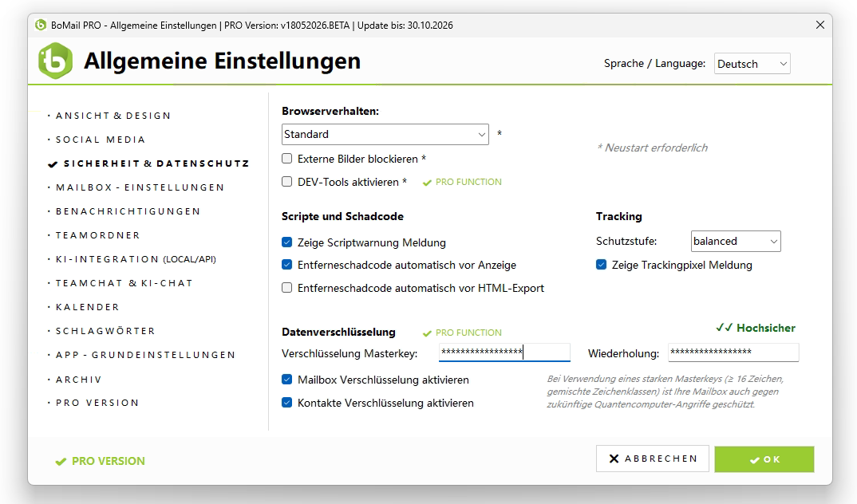Open the Sprache / Language dropdown
857x504 pixels.
pos(752,64)
